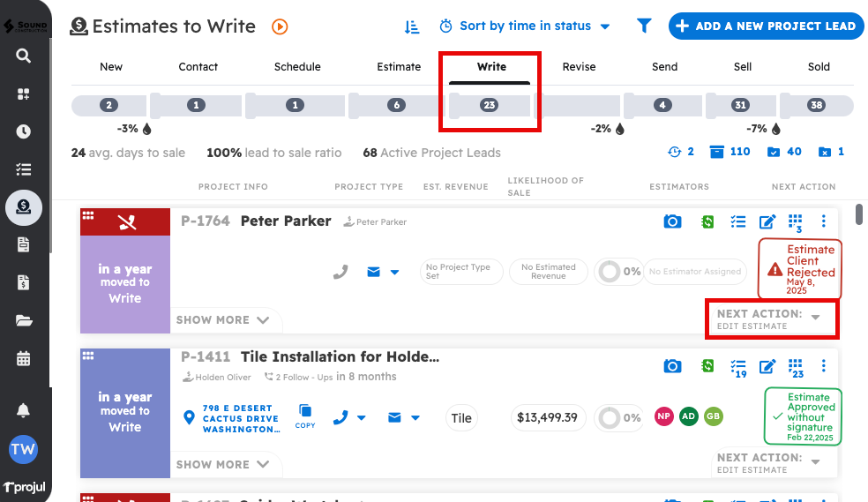Click Add a New Project Lead button
Image resolution: width=868 pixels, height=502 pixels.
pos(766,26)
